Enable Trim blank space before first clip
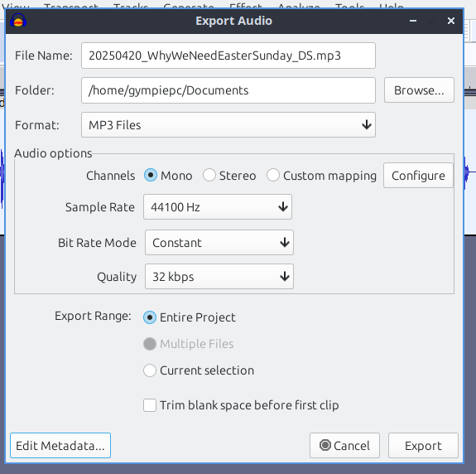This screenshot has width=476, height=474. [x=241, y=405]
